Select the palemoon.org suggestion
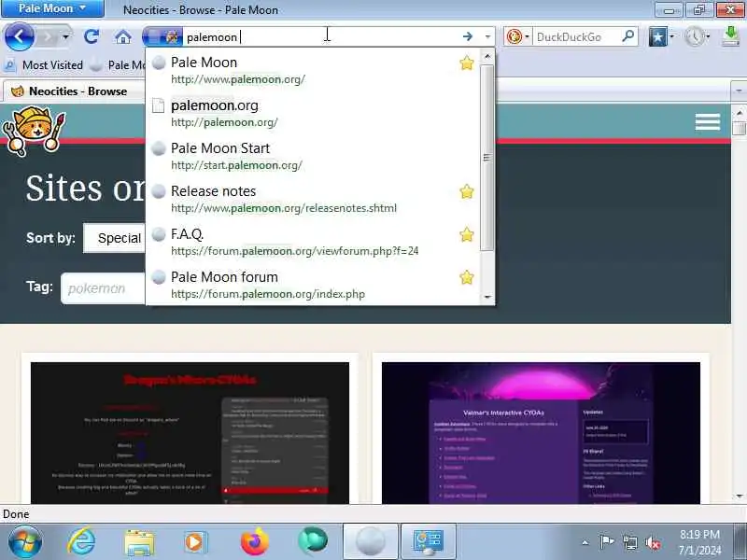Image resolution: width=747 pixels, height=560 pixels. 313,113
